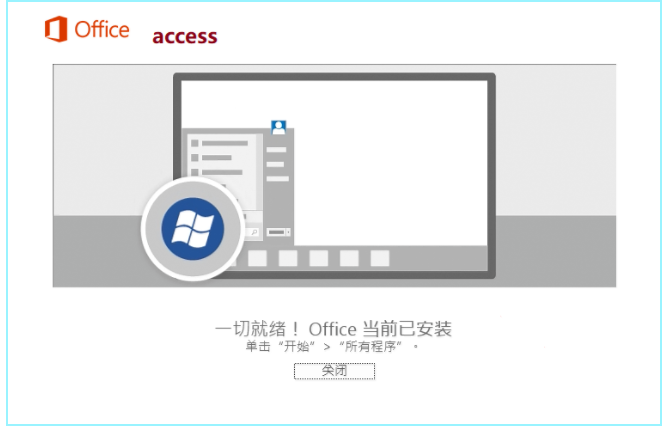665x428 pixels.
Task: Click the instruction text mentioning "所有程序"
Action: coord(331,347)
